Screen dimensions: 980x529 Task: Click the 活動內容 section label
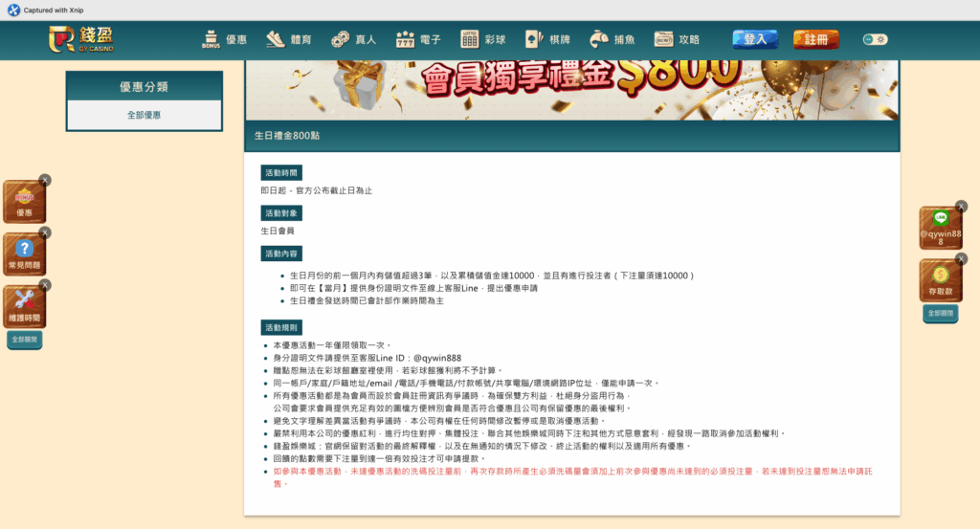(x=281, y=253)
